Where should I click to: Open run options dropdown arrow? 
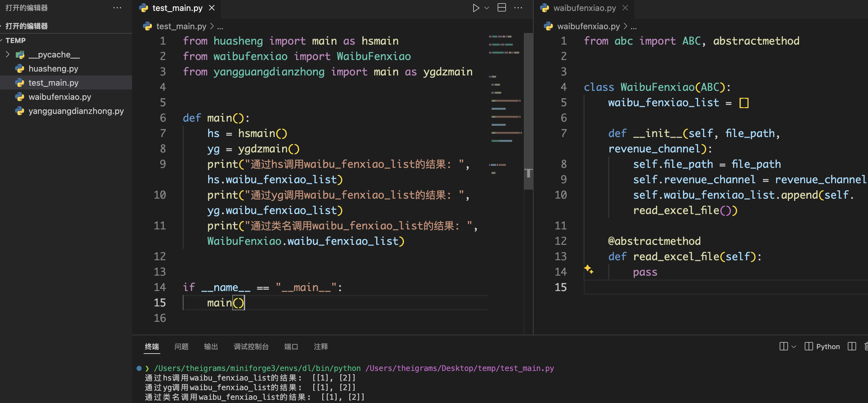click(487, 8)
